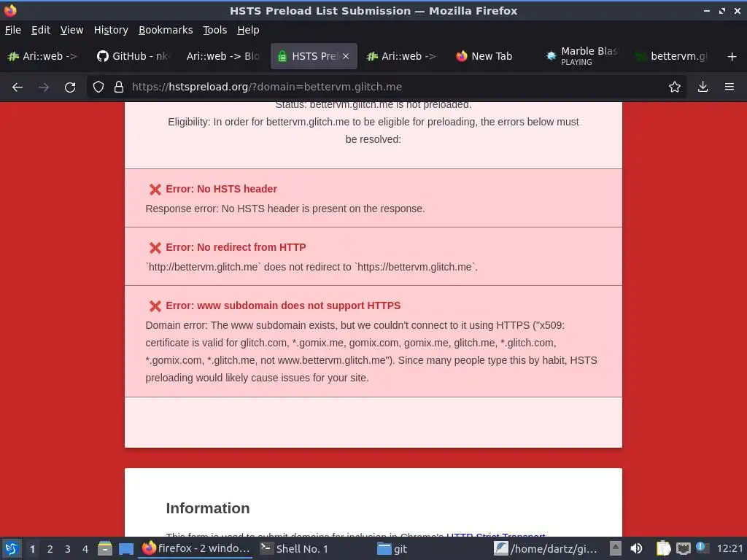The width and height of the screenshot is (747, 560).
Task: Click the No redirect from HTTP error icon
Action: [x=155, y=248]
